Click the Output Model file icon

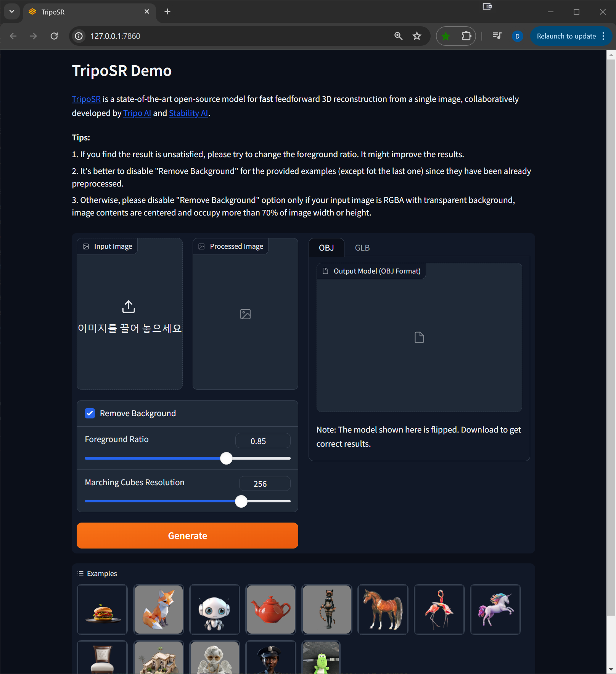(x=419, y=337)
